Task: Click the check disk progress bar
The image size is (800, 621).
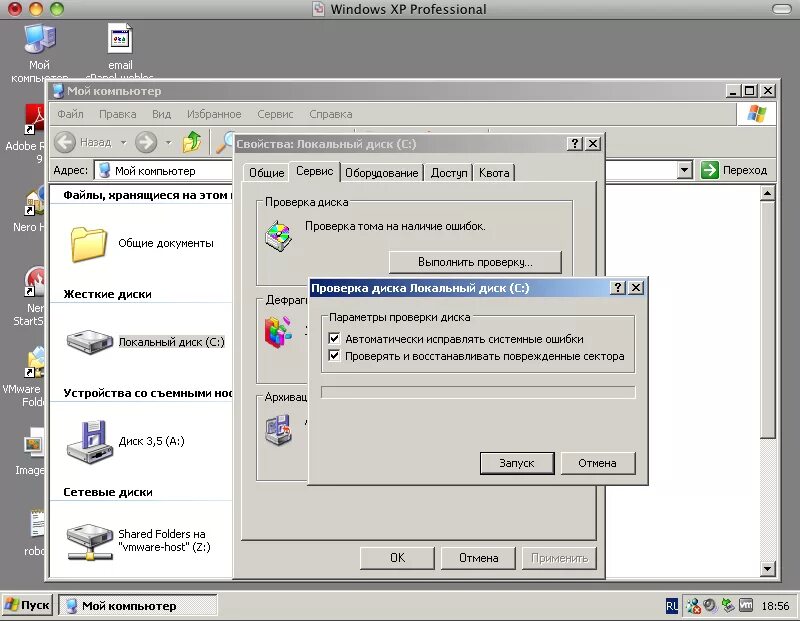Action: pyautogui.click(x=478, y=392)
